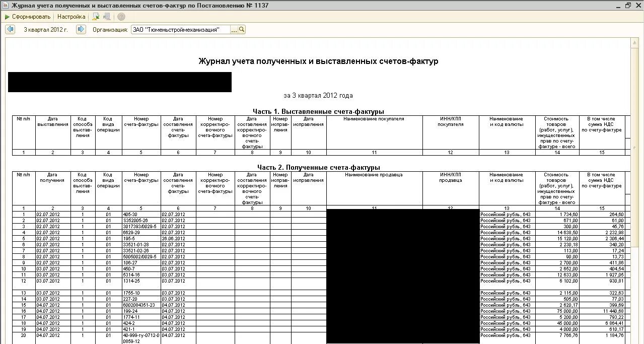Click the VAT cell 6 864,41
This screenshot has width=644, height=344.
point(602,323)
